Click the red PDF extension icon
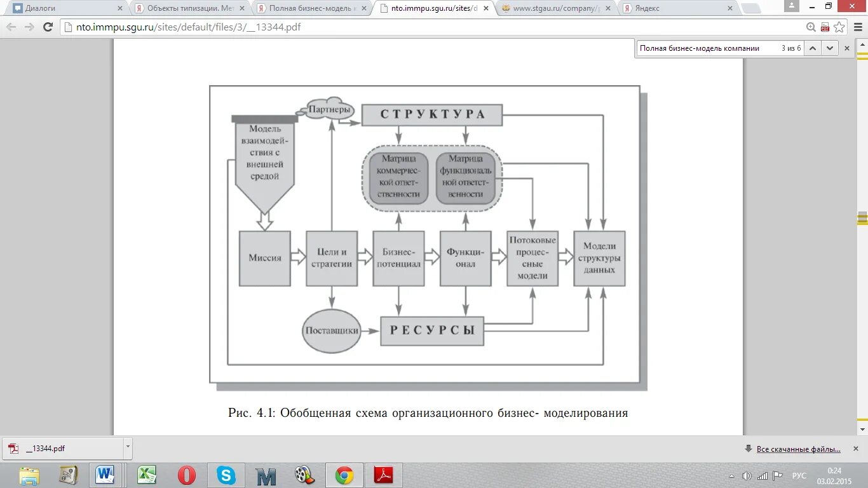The width and height of the screenshot is (868, 488). point(825,27)
